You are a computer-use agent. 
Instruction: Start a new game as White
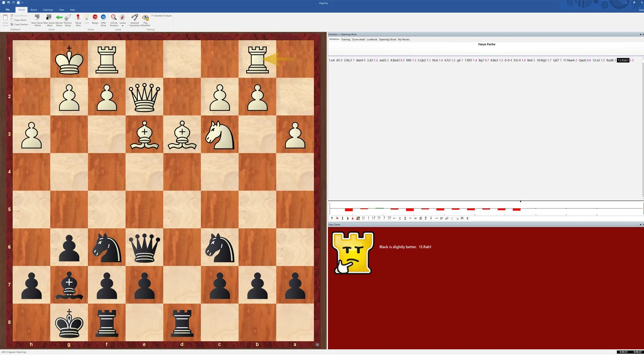pyautogui.click(x=37, y=20)
